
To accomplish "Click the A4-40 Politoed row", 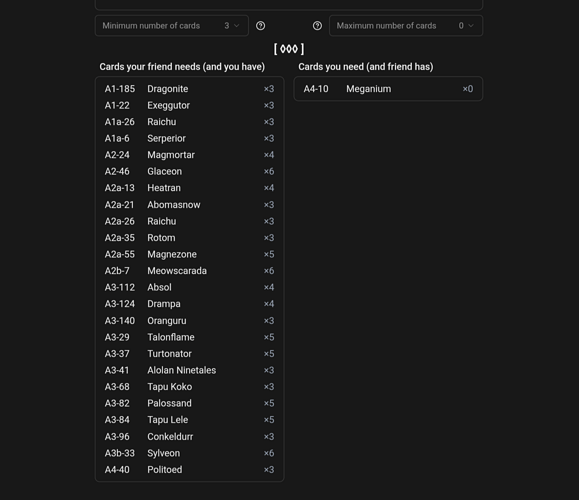I will click(189, 470).
